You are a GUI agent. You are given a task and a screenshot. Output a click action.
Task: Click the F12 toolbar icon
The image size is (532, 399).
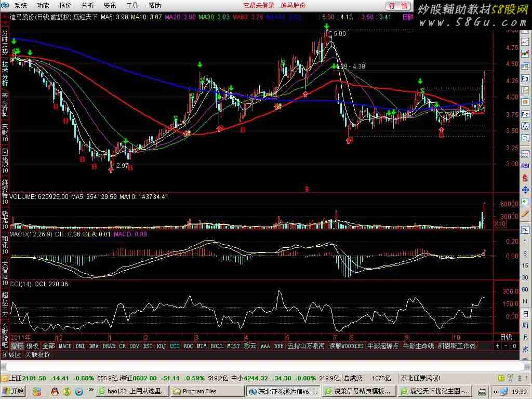point(525,114)
